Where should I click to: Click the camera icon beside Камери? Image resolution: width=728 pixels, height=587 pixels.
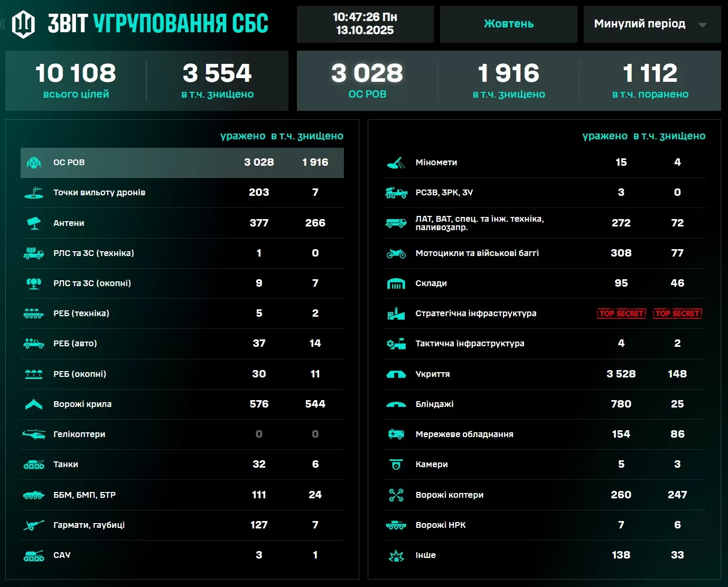click(x=396, y=465)
